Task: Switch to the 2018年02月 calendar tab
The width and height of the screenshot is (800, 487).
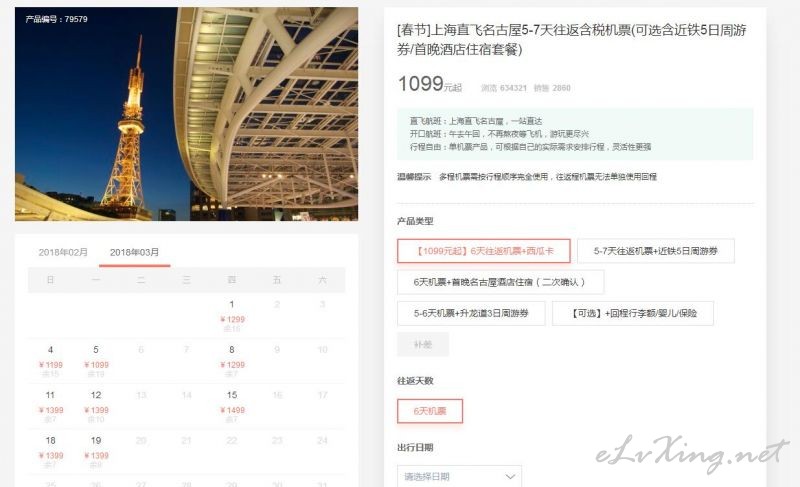Action: click(x=63, y=252)
